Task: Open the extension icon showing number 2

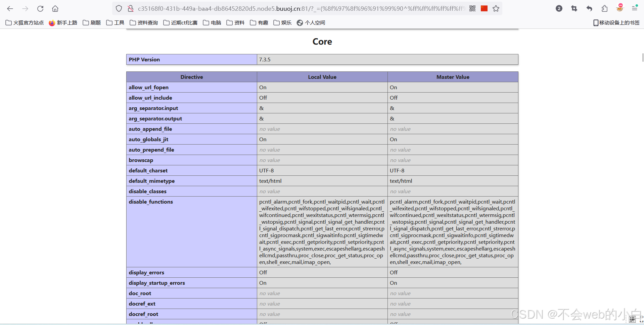Action: pyautogui.click(x=559, y=9)
